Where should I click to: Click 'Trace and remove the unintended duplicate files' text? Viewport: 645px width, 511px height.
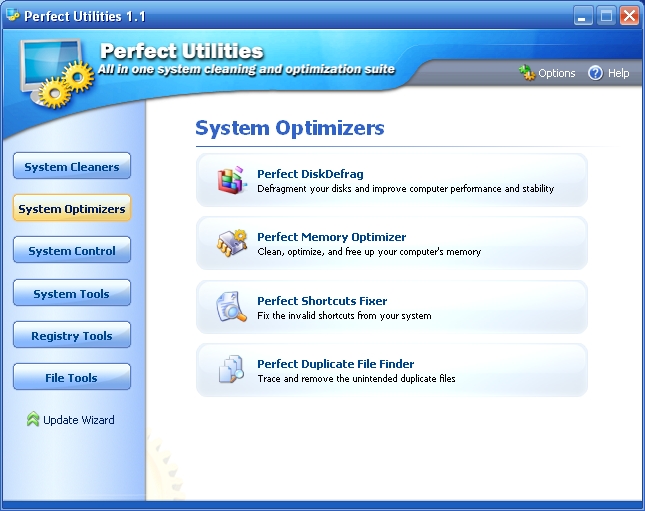pos(356,379)
